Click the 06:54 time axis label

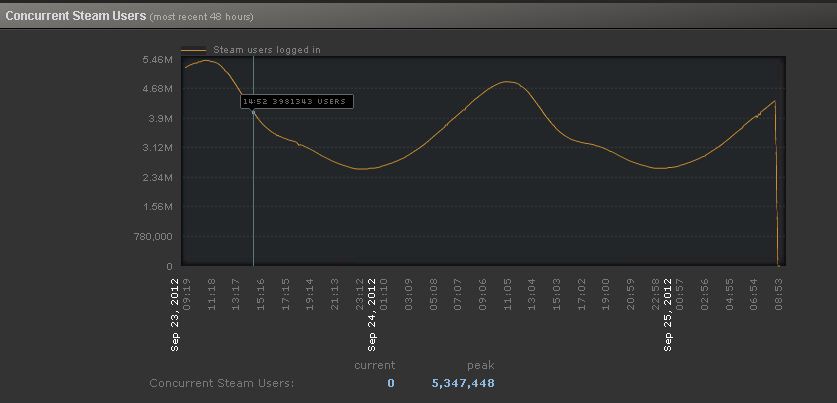pos(754,294)
